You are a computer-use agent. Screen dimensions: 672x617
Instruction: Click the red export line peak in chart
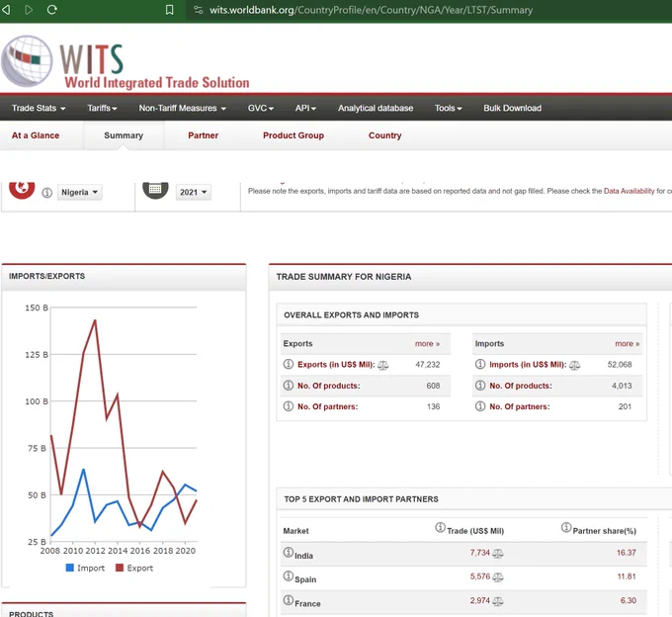click(95, 319)
